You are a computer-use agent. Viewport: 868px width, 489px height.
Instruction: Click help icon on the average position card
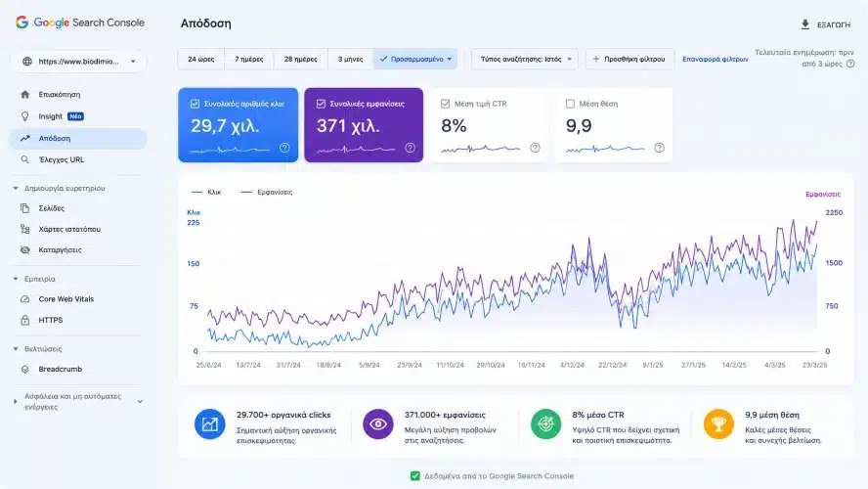(659, 148)
